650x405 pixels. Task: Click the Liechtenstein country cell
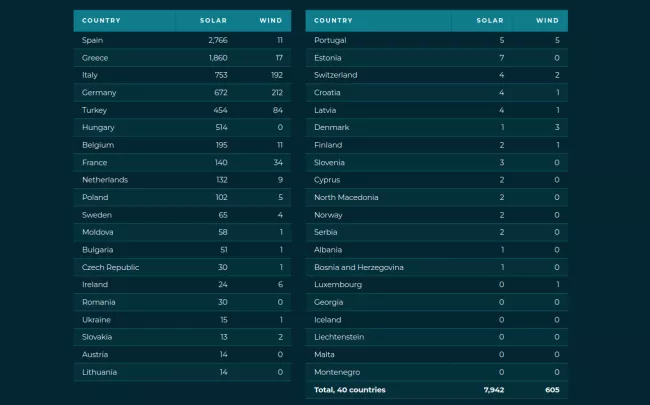tap(339, 337)
